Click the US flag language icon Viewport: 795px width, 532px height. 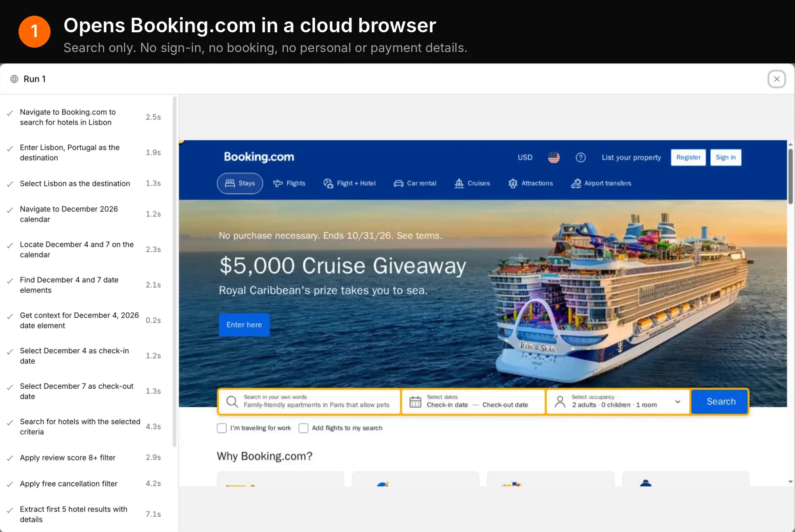[x=554, y=157]
